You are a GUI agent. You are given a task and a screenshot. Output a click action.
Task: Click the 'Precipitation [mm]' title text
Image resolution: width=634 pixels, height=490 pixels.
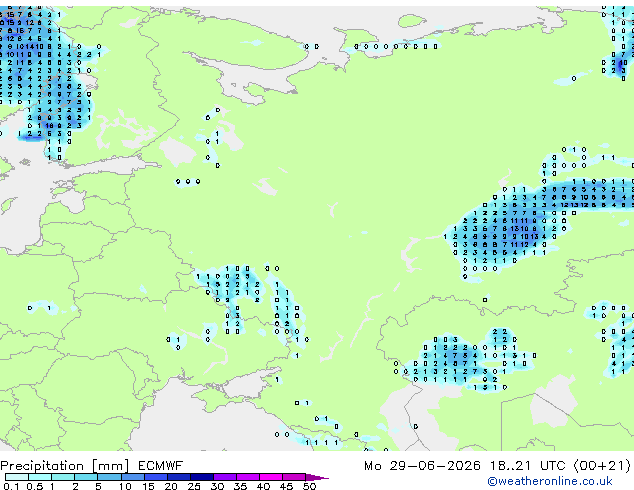point(65,466)
